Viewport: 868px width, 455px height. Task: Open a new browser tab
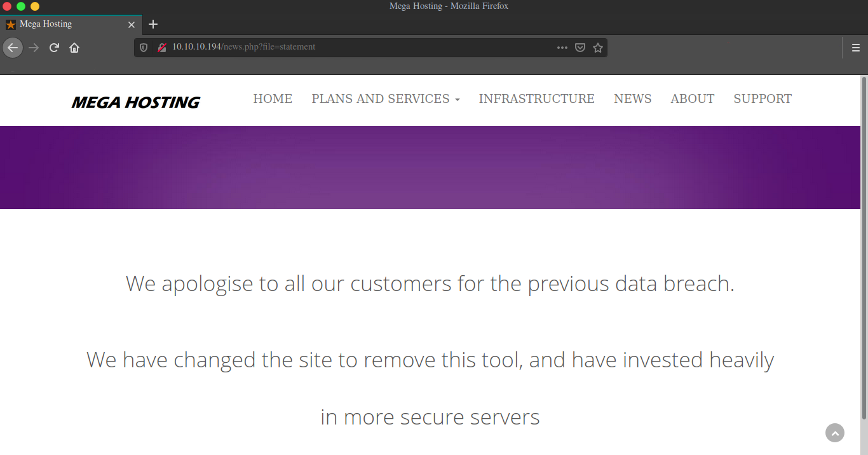click(153, 24)
